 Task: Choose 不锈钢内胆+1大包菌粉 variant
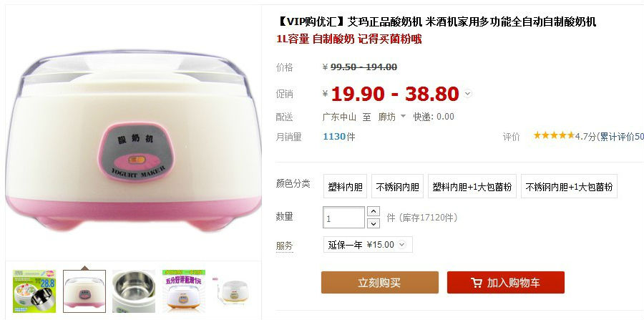569,187
